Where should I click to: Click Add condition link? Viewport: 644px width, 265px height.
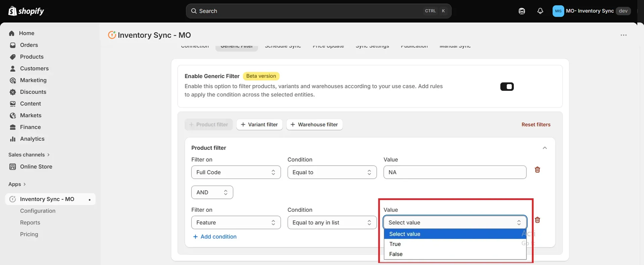click(x=215, y=237)
